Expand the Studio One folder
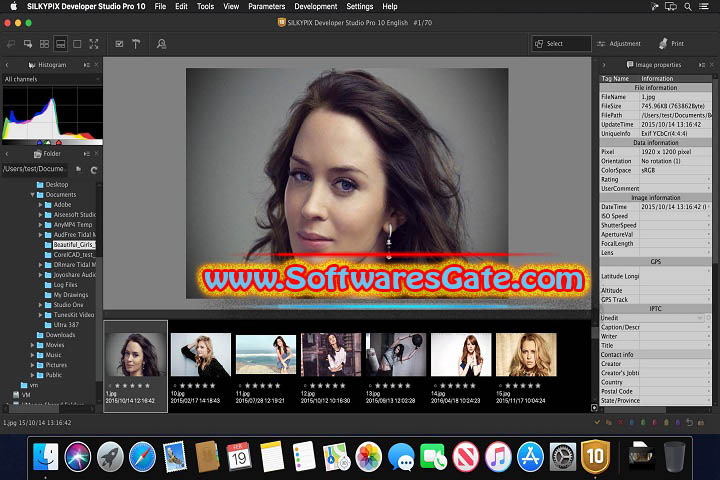This screenshot has height=480, width=720. pyautogui.click(x=40, y=305)
